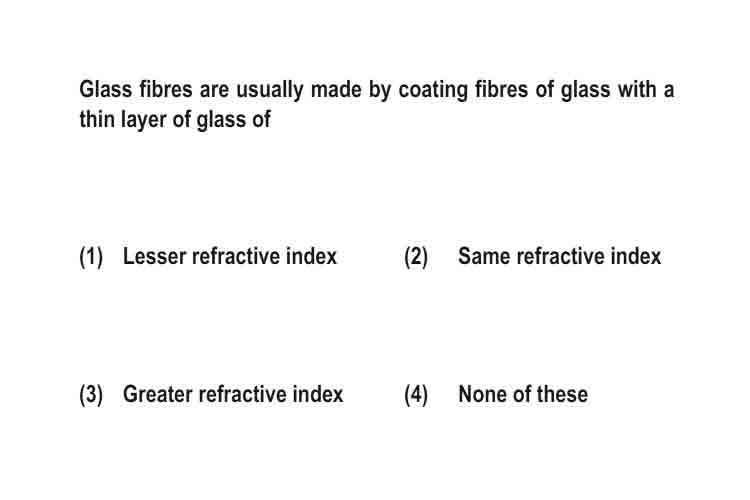
Task: Click the word 'coating' in the question
Action: pos(433,90)
